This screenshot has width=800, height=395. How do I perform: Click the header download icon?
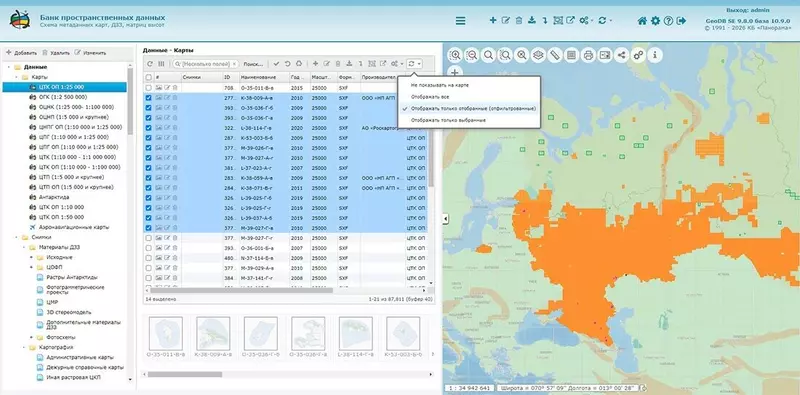pos(532,20)
